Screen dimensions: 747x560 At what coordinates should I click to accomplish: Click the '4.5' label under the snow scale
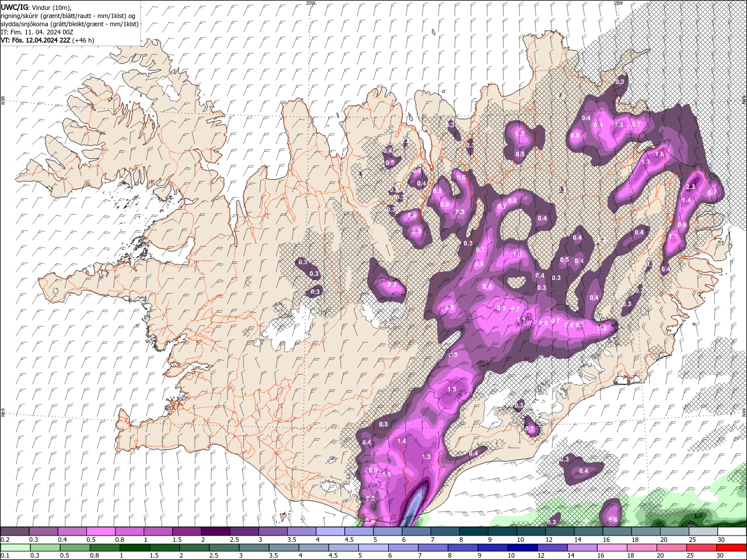tap(349, 540)
